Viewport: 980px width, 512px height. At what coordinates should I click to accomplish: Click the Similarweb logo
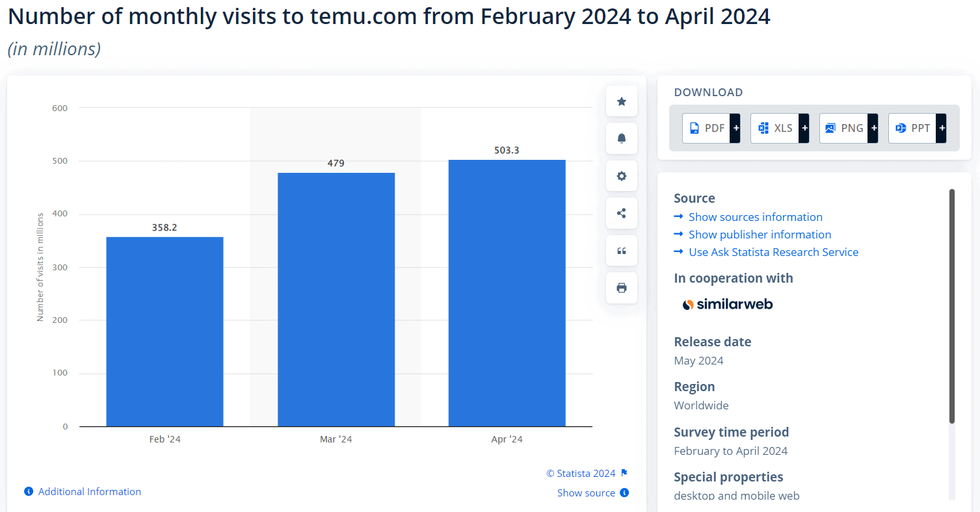click(728, 303)
